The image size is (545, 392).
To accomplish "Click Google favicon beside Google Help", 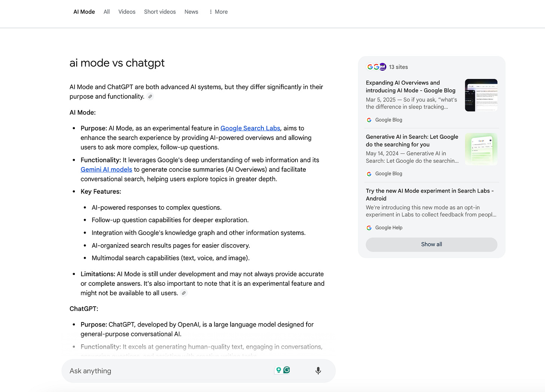I will coord(369,228).
